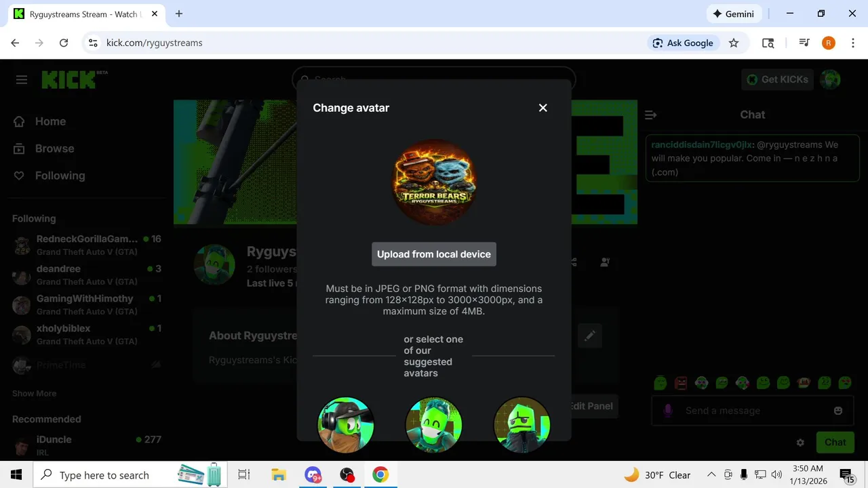Open the notification center icon

click(x=846, y=475)
